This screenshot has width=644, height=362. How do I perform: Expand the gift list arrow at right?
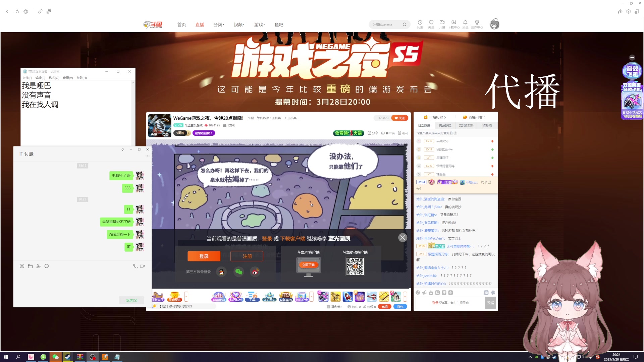pos(405,297)
